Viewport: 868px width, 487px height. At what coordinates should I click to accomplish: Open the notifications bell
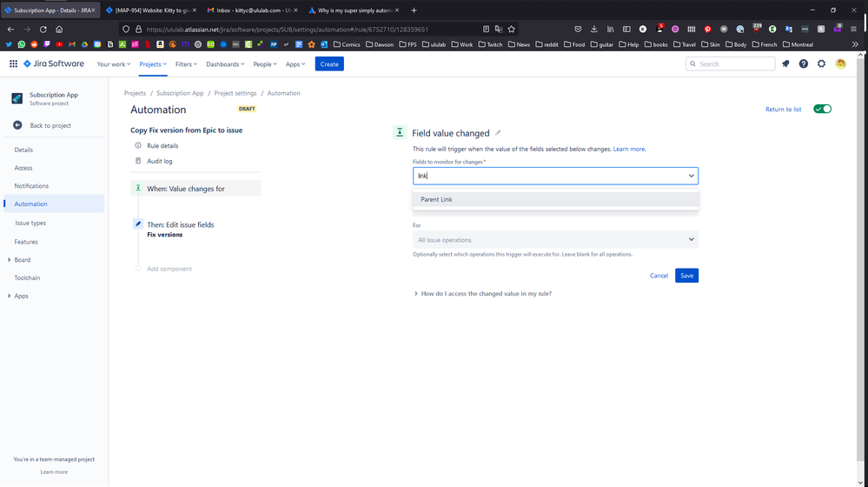click(x=785, y=63)
